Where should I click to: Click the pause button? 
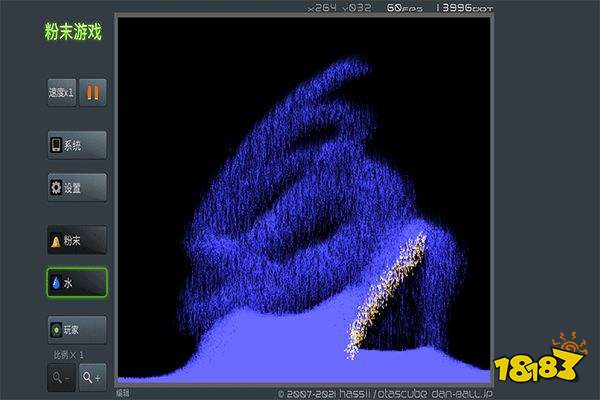(x=93, y=92)
